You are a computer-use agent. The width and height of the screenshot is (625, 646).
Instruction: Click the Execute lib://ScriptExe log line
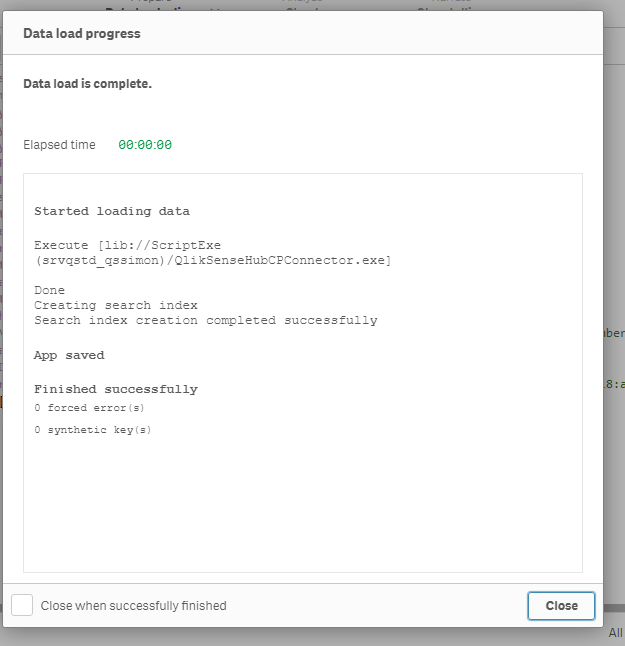128,245
